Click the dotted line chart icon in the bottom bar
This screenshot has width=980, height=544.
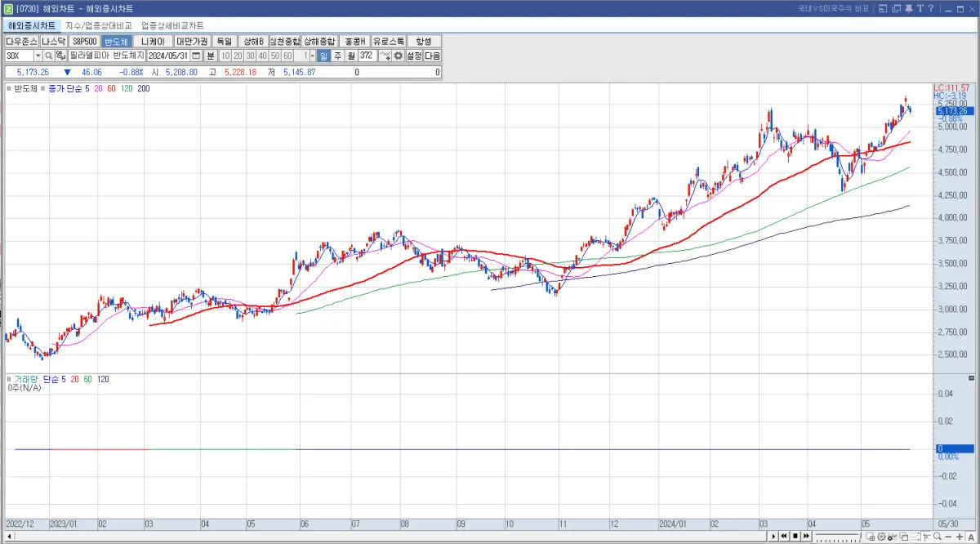(915, 536)
